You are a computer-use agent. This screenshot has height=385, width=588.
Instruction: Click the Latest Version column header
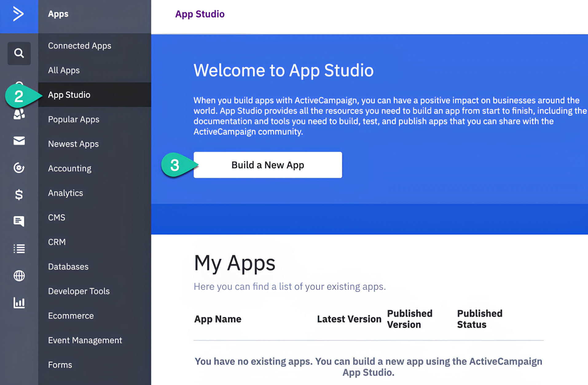[x=349, y=319]
